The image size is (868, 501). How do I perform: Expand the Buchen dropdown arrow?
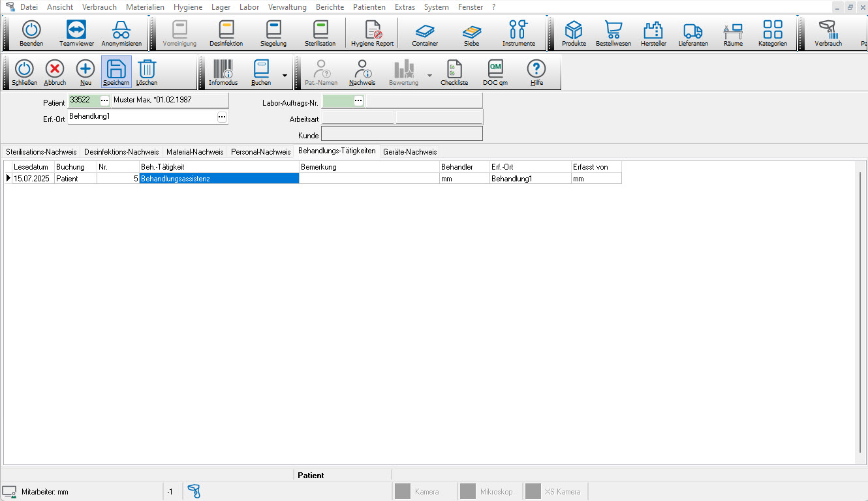(285, 75)
